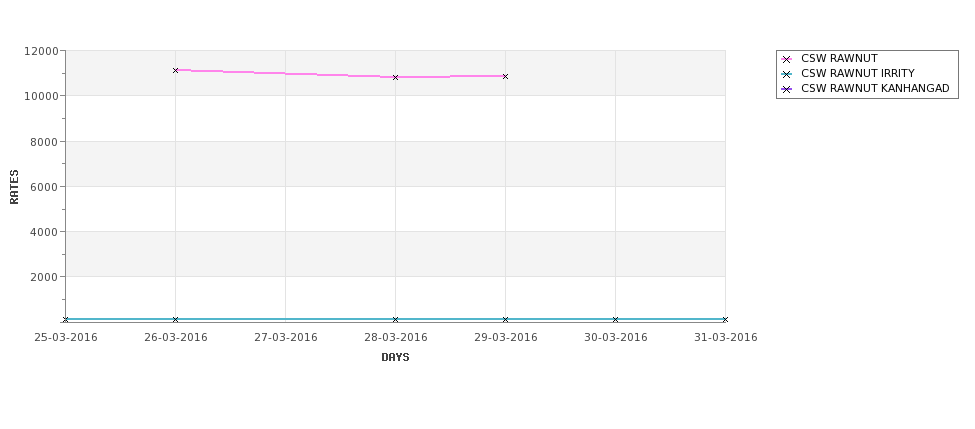Click the RATES axis title

[x=14, y=187]
